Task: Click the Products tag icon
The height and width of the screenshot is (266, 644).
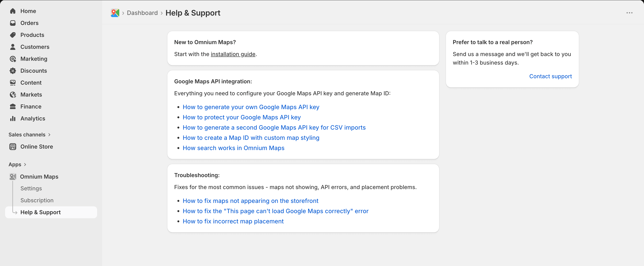Action: pos(13,35)
